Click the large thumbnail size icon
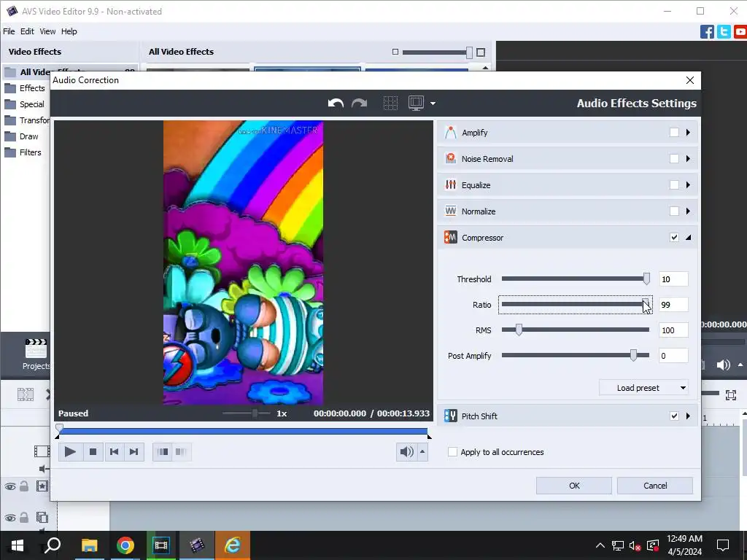This screenshot has width=747, height=560. [x=481, y=52]
